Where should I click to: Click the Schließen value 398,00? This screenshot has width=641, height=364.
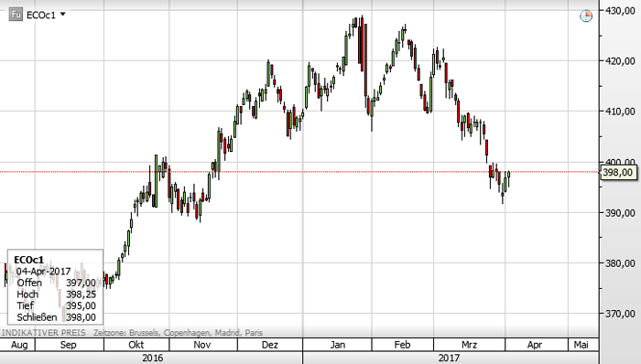point(81,317)
